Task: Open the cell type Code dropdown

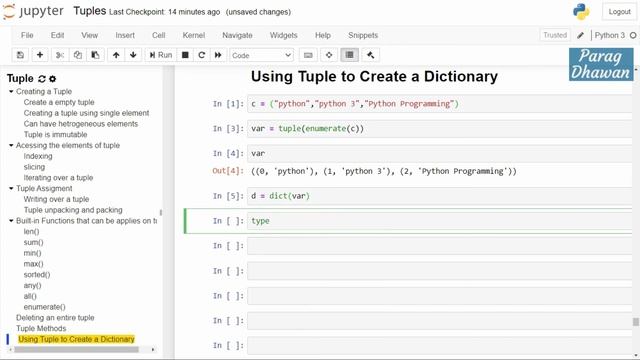Action: coord(261,55)
